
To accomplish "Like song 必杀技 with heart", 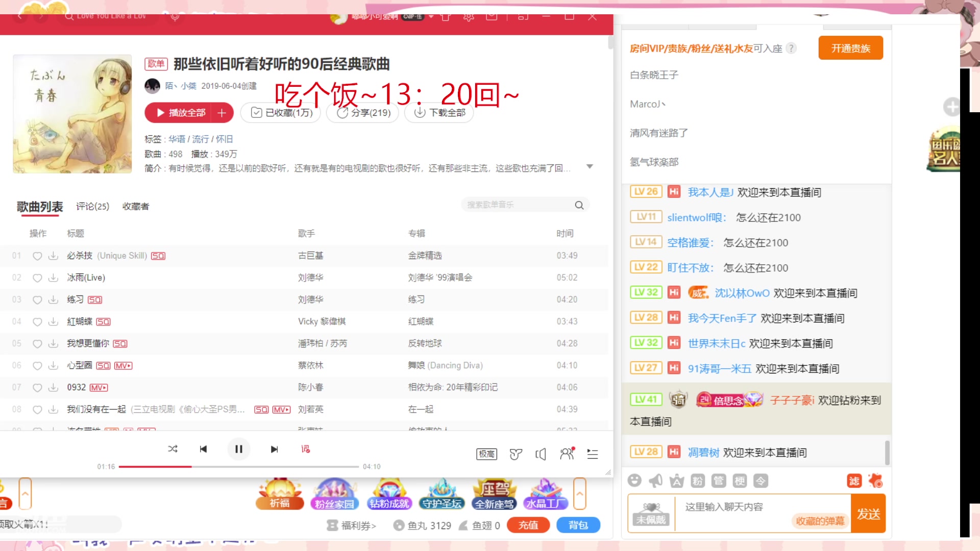I will [x=37, y=256].
